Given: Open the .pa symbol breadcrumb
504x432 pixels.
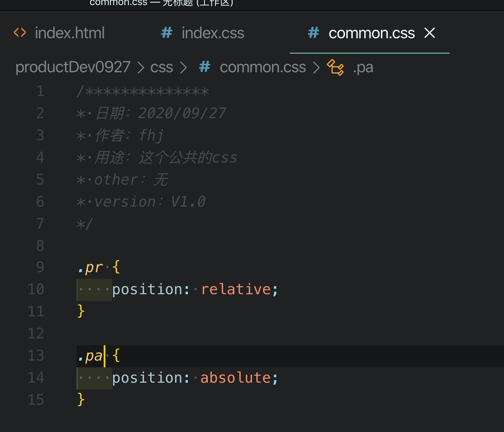Looking at the screenshot, I should pos(363,68).
